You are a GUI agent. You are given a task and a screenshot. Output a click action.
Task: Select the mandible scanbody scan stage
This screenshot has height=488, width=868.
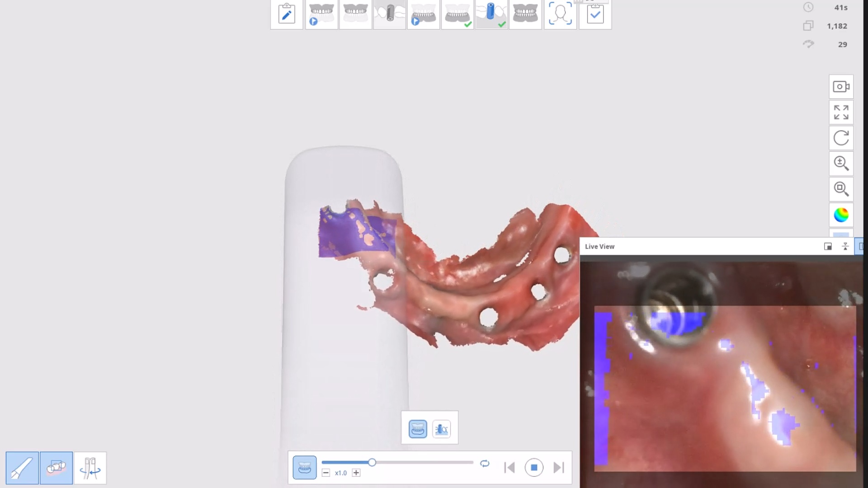click(491, 14)
